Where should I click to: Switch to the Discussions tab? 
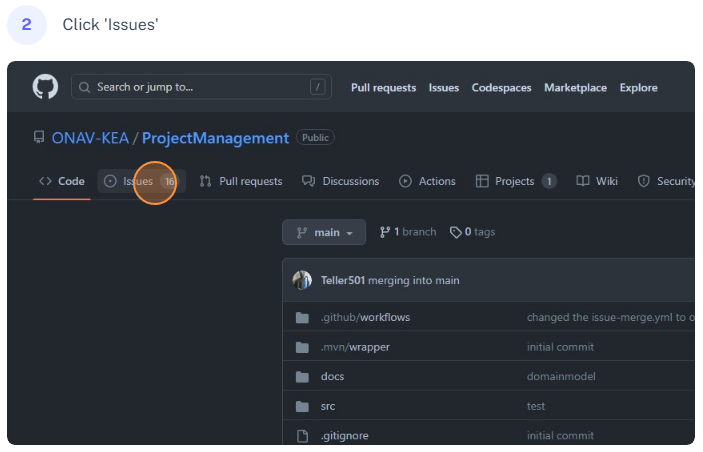341,181
